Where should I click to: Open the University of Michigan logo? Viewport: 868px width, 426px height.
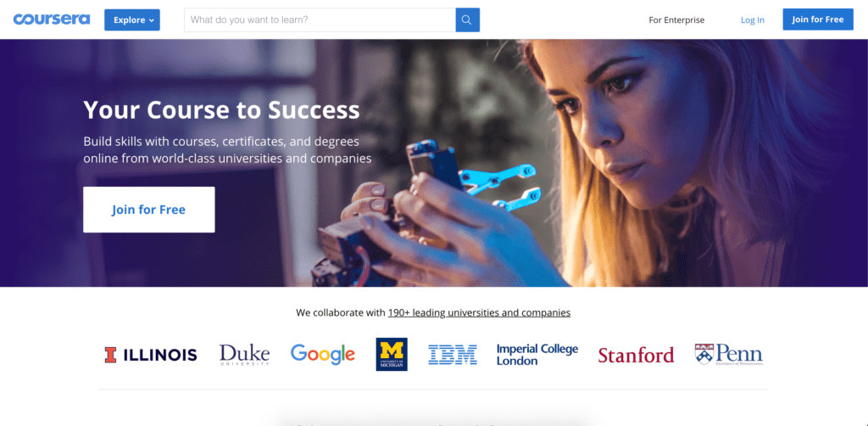pyautogui.click(x=392, y=354)
